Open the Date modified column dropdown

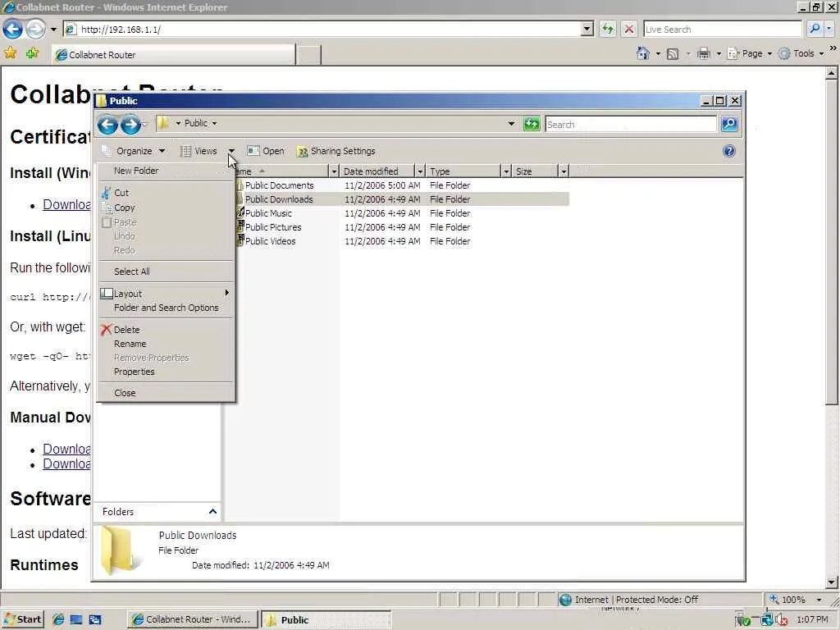click(x=420, y=171)
